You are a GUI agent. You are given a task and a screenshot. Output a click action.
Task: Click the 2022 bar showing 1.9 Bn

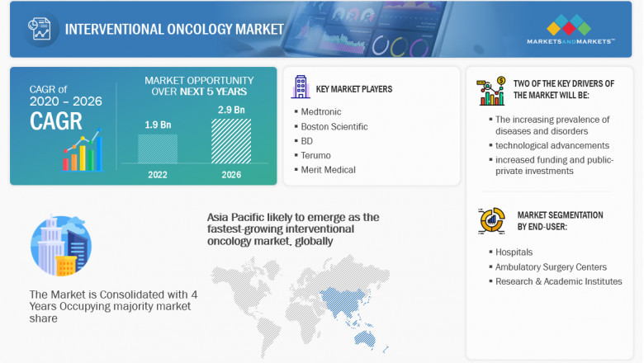click(158, 148)
